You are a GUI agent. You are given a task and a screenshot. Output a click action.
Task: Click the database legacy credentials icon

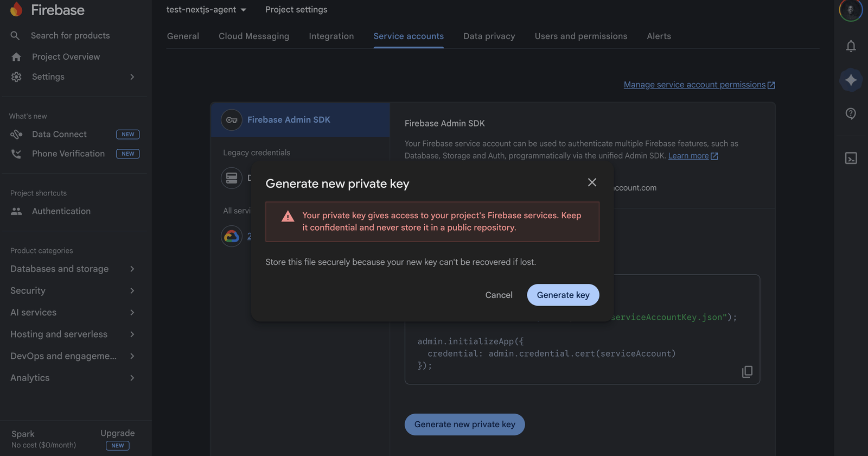tap(232, 178)
